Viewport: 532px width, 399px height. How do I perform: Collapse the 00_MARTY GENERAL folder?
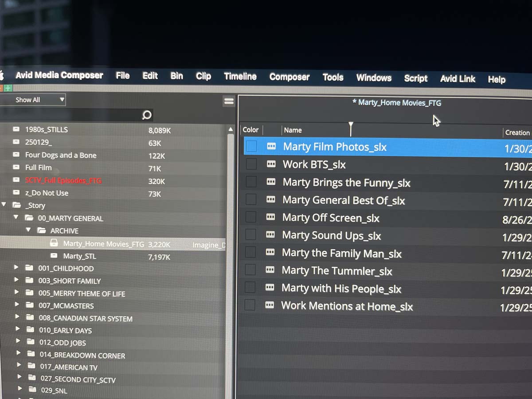tap(16, 218)
